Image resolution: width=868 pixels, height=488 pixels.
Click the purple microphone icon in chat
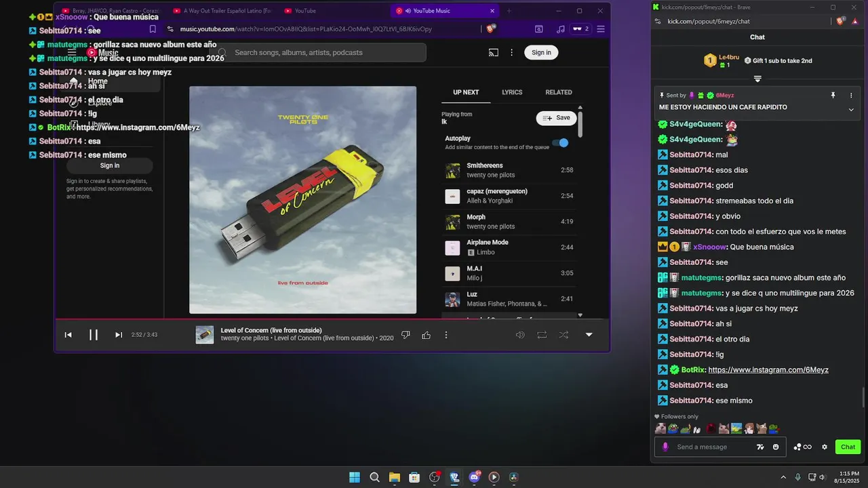(x=665, y=447)
